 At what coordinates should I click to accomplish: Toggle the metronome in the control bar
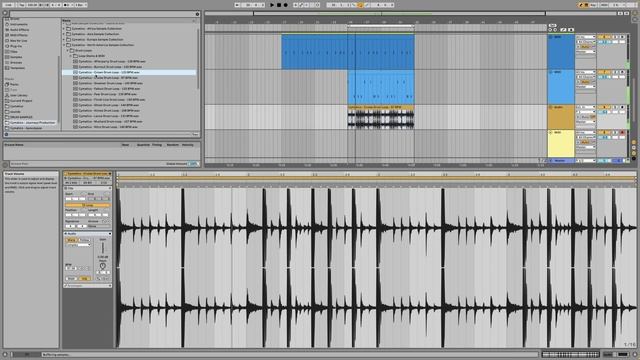click(x=67, y=5)
